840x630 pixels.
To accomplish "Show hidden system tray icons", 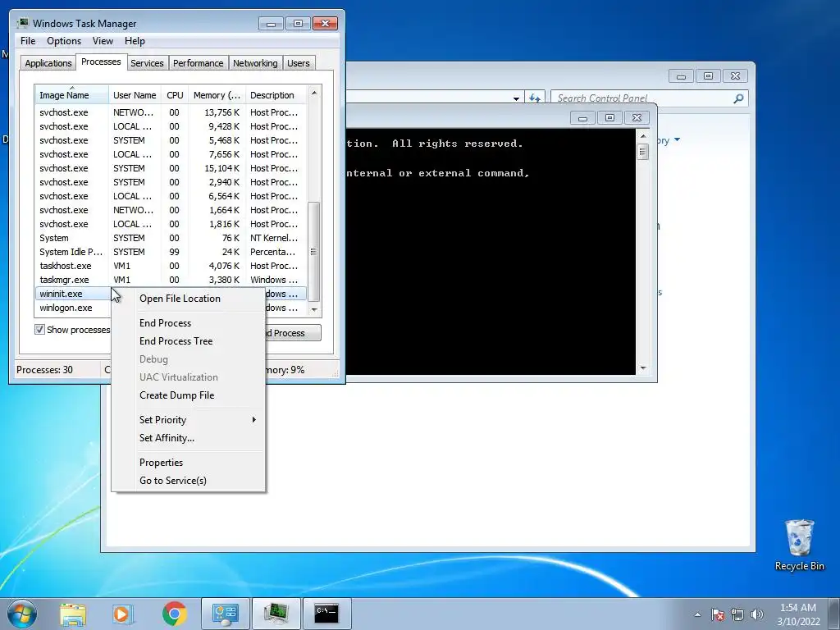I will [x=697, y=614].
